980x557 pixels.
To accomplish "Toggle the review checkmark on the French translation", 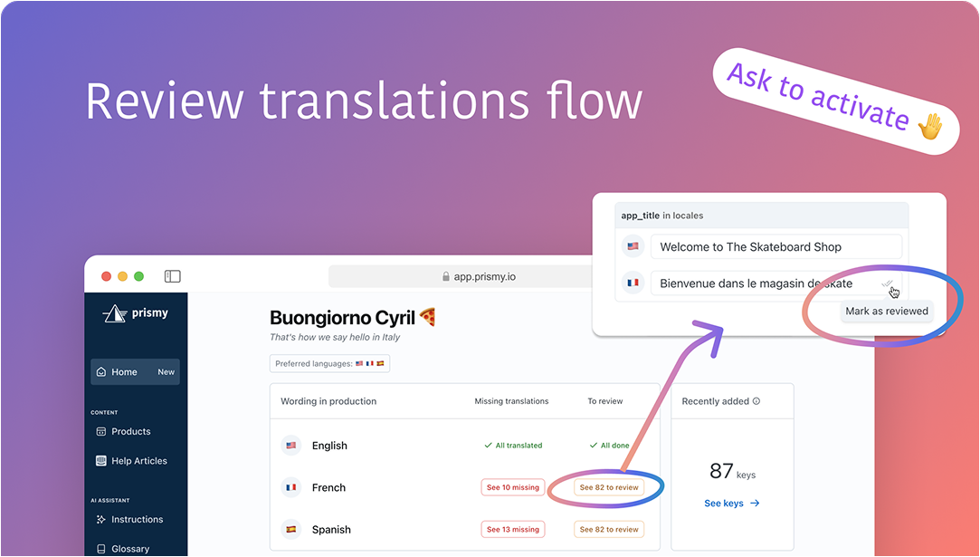I will [888, 284].
